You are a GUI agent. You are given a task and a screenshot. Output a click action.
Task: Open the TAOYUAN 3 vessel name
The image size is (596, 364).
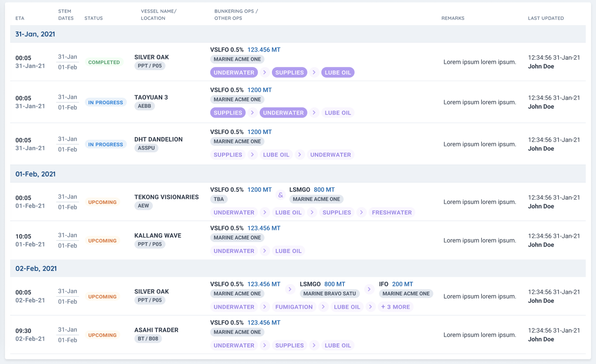151,98
